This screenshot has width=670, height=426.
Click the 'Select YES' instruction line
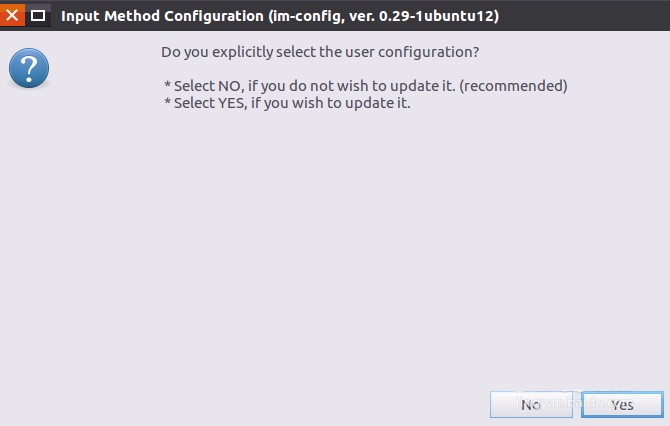(287, 102)
